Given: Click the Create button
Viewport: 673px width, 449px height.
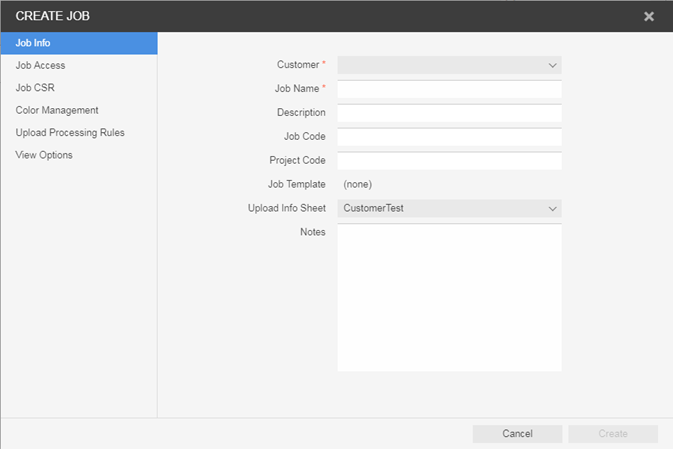Looking at the screenshot, I should 612,434.
